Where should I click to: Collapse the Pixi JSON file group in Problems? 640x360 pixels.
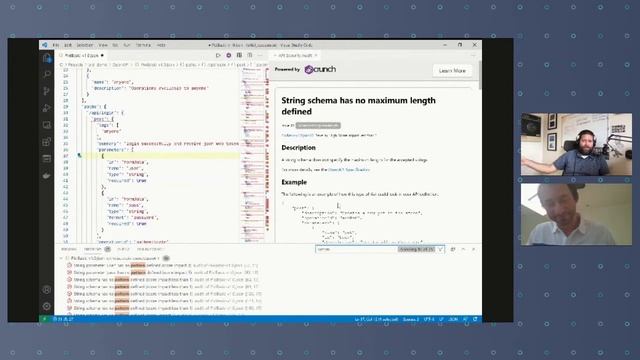coord(61,258)
